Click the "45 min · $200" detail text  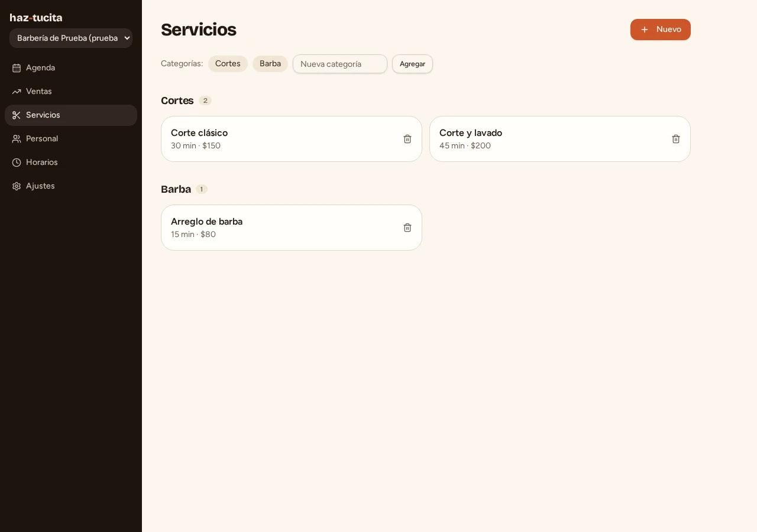[465, 146]
